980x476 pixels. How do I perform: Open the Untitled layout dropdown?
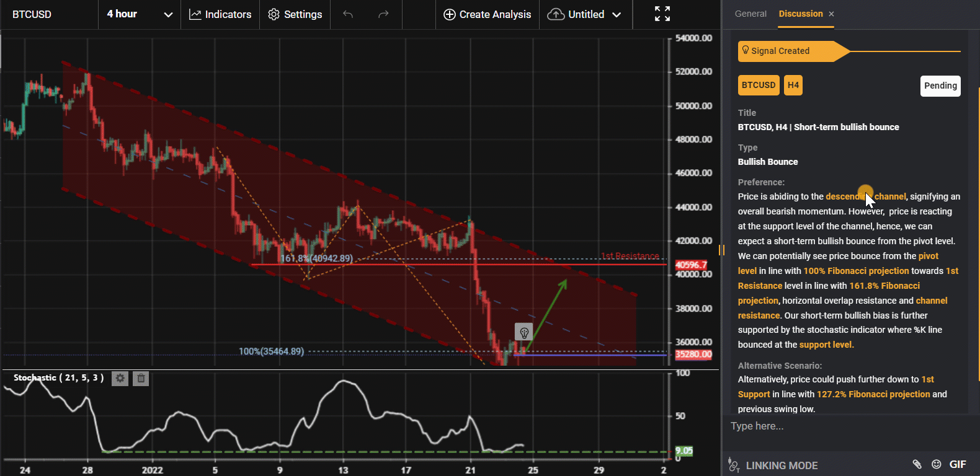coord(584,14)
